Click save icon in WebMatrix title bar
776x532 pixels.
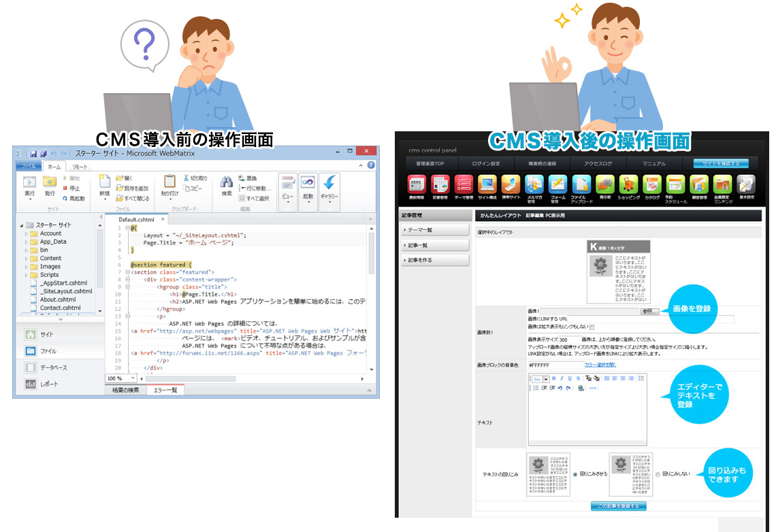(x=33, y=154)
